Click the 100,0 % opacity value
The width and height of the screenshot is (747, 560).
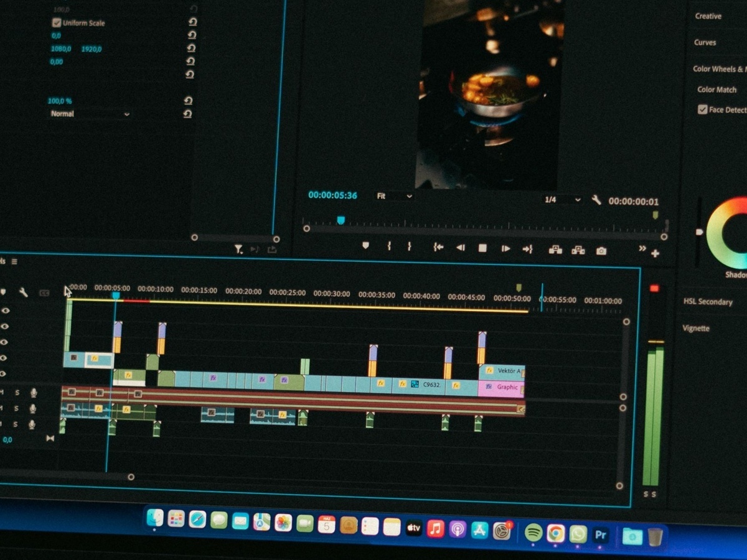pyautogui.click(x=60, y=101)
